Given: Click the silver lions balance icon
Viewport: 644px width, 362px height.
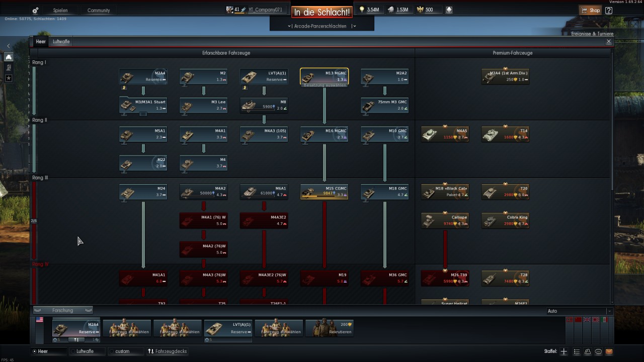Looking at the screenshot, I should [x=391, y=10].
